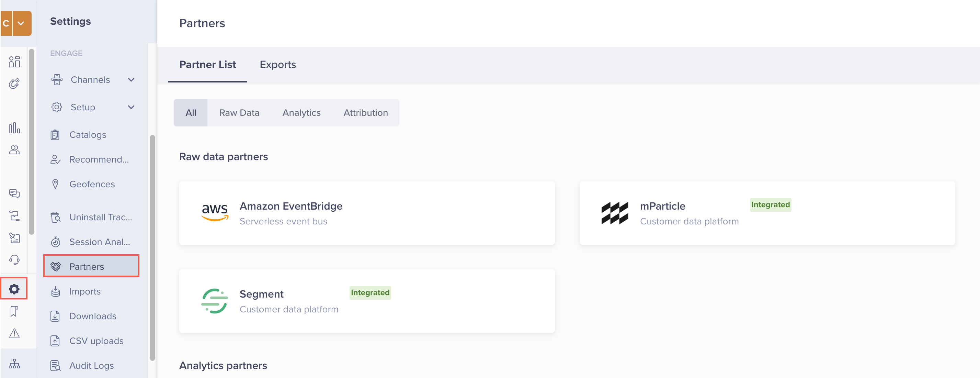The width and height of the screenshot is (980, 378).
Task: Expand the Setup menu chevron
Action: (131, 107)
